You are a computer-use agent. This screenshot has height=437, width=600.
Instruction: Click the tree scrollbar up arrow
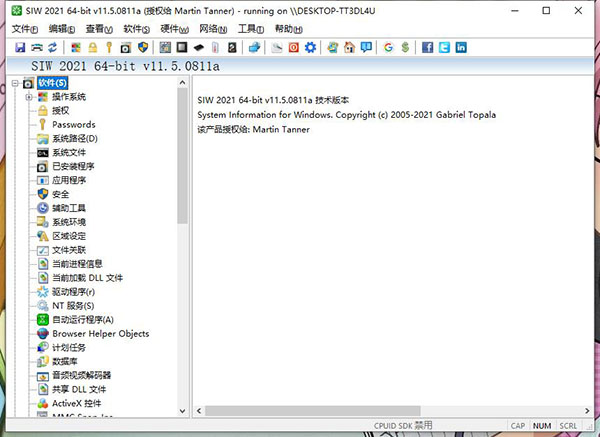coord(183,83)
